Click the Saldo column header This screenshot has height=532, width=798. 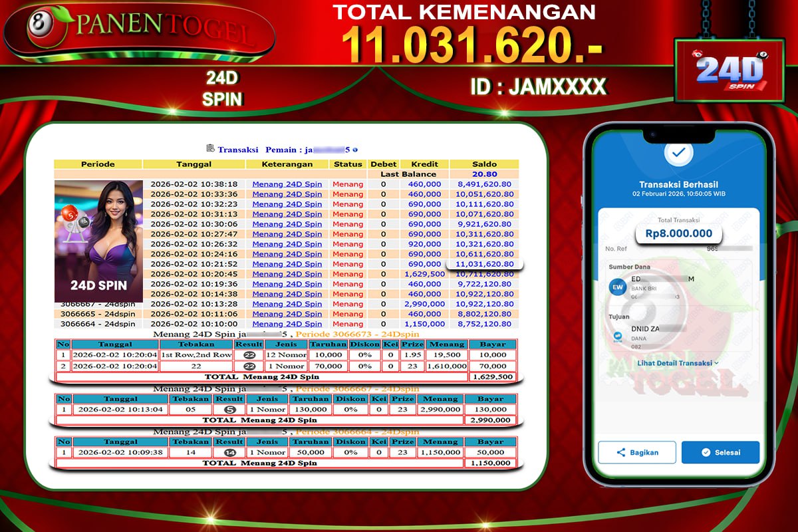[485, 164]
